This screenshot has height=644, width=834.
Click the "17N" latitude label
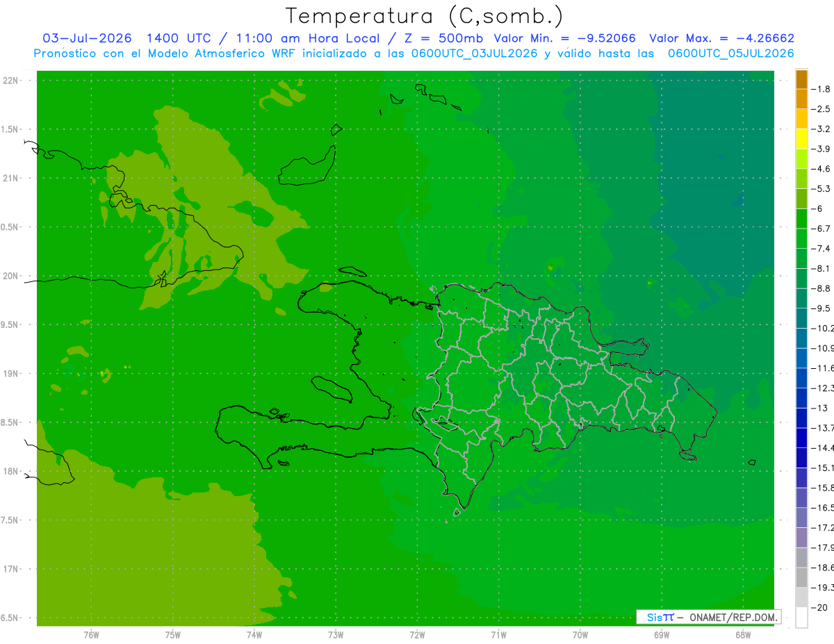pos(11,570)
